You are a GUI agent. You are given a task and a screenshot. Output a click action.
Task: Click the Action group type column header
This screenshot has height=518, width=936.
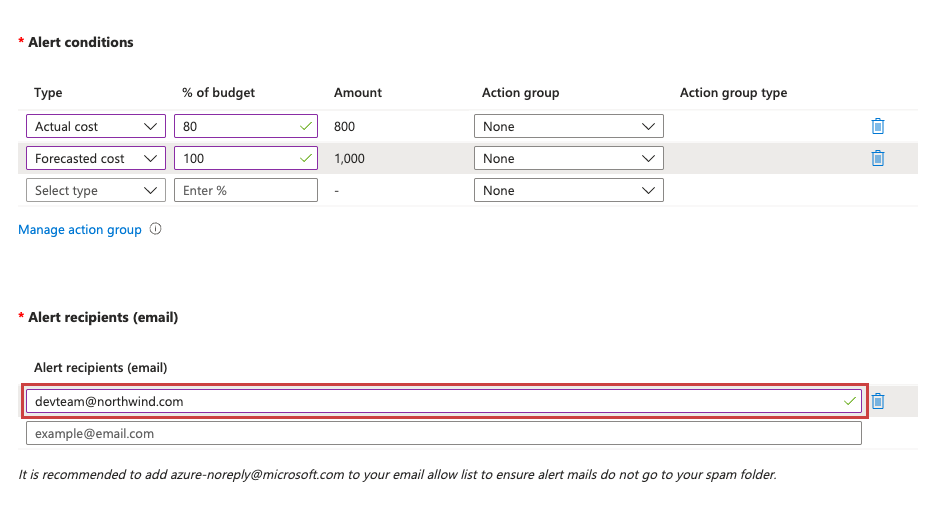pyautogui.click(x=733, y=92)
